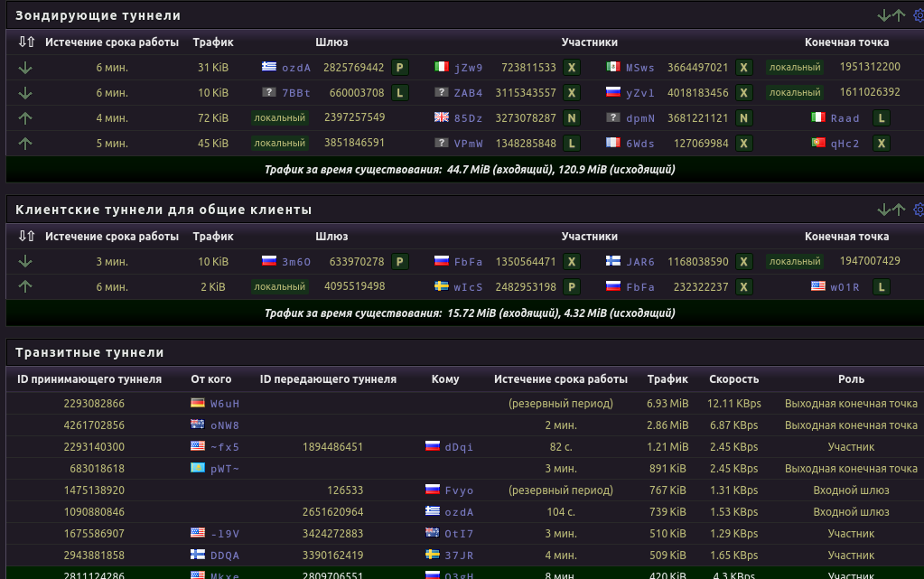Click endpoint tunnel ID 1947007429
This screenshot has height=579, width=924.
[x=870, y=261]
